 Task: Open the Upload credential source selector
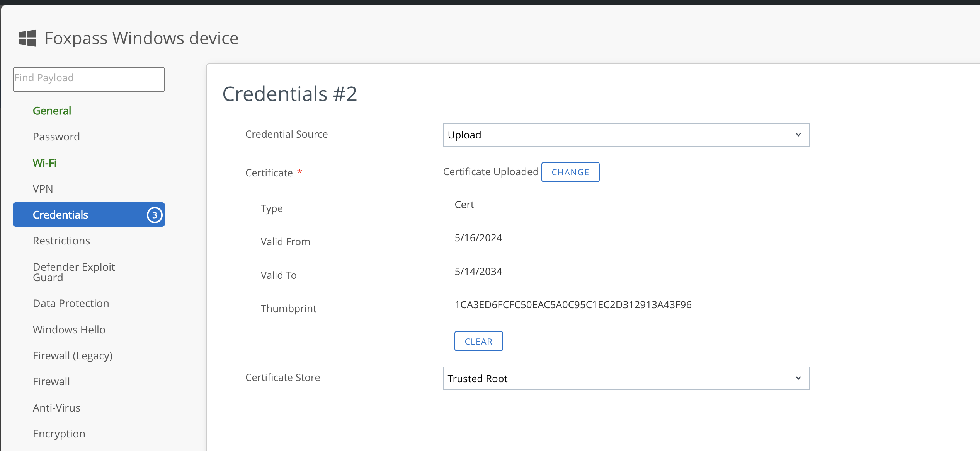(x=626, y=135)
